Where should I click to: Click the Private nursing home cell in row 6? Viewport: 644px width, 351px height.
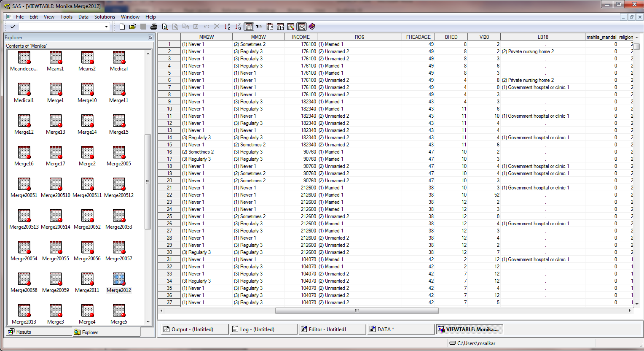click(x=543, y=80)
